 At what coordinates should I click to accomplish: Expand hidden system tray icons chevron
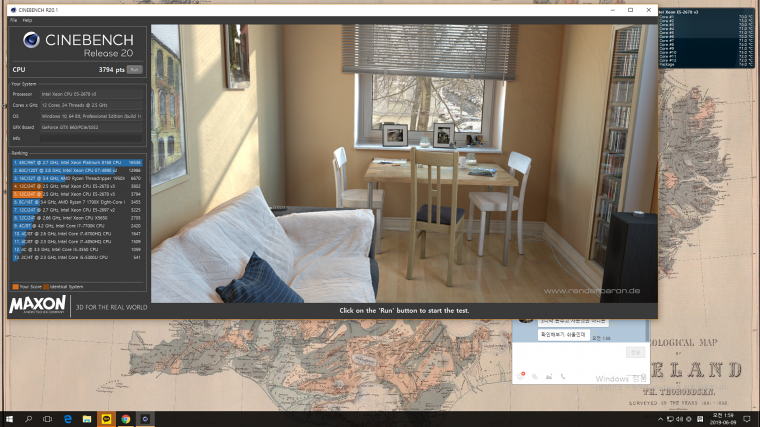point(660,419)
